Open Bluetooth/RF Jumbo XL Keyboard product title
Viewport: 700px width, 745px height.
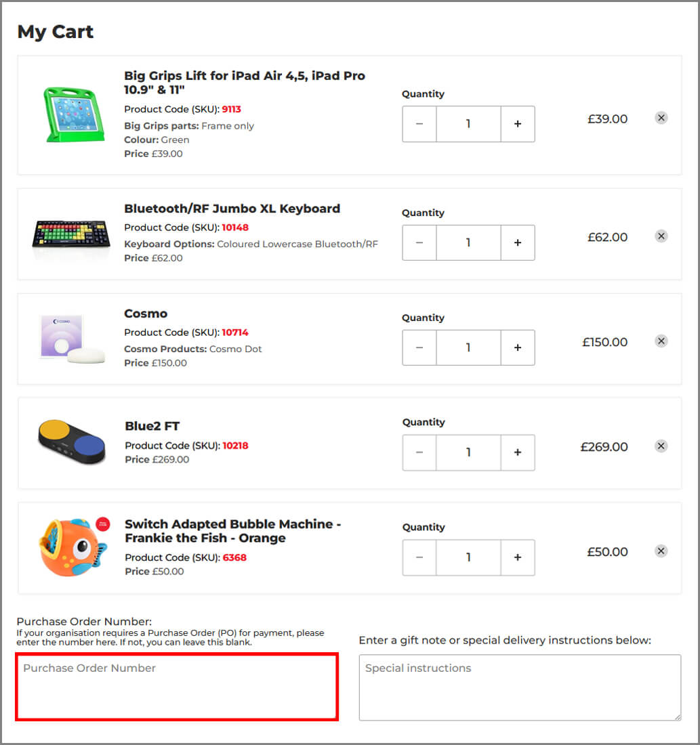232,209
